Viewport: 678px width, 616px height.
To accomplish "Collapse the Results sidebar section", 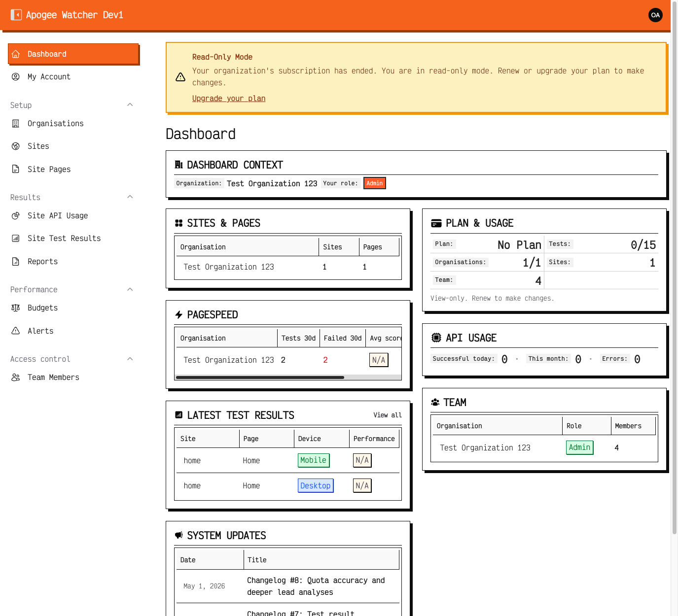I will coord(130,197).
